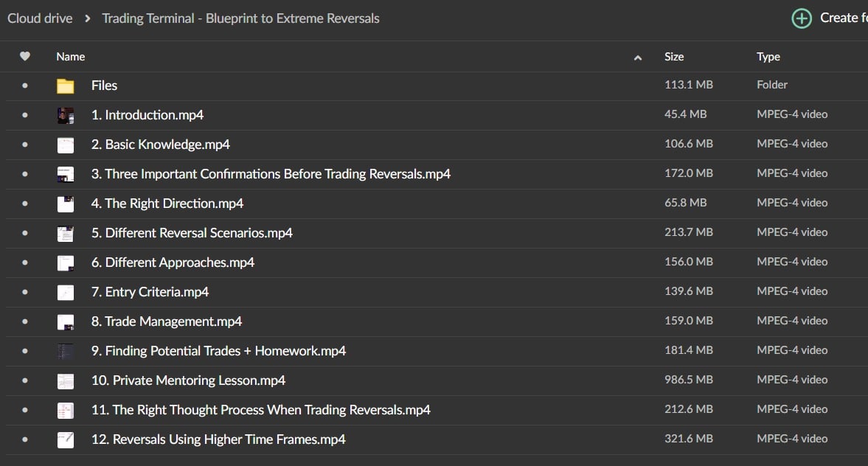Open the Files folder by its name

point(104,86)
